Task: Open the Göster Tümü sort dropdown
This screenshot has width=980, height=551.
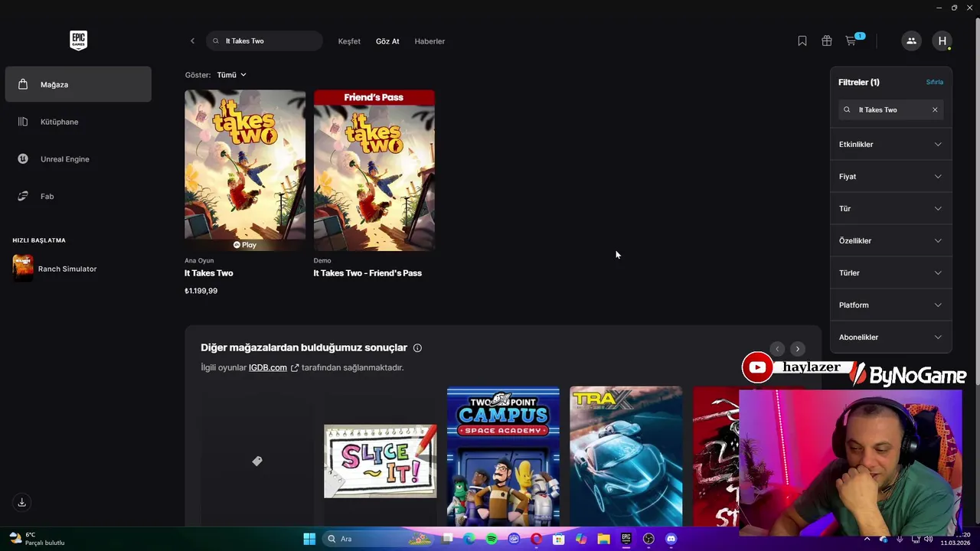Action: pyautogui.click(x=231, y=75)
